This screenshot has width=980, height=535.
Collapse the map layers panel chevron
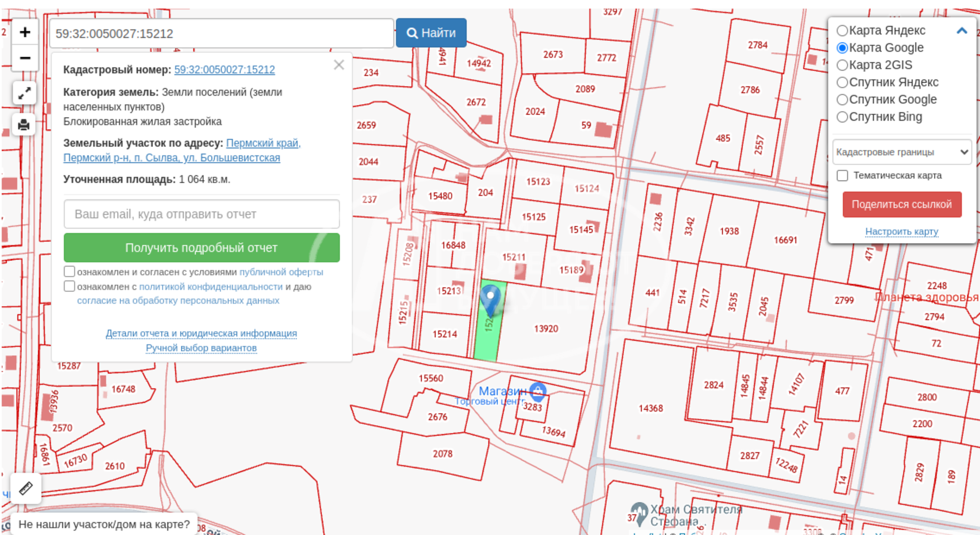pos(962,30)
